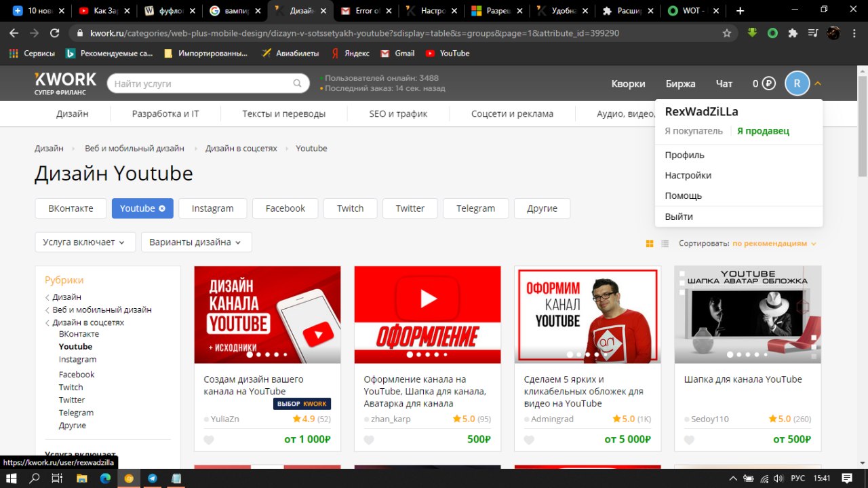This screenshot has height=488, width=868.
Task: Favorite the Sedoy110 kwork heart
Action: point(689,440)
